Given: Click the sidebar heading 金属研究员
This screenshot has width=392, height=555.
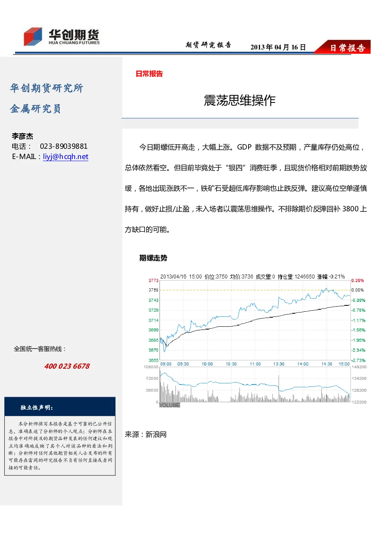Looking at the screenshot, I should 36,108.
